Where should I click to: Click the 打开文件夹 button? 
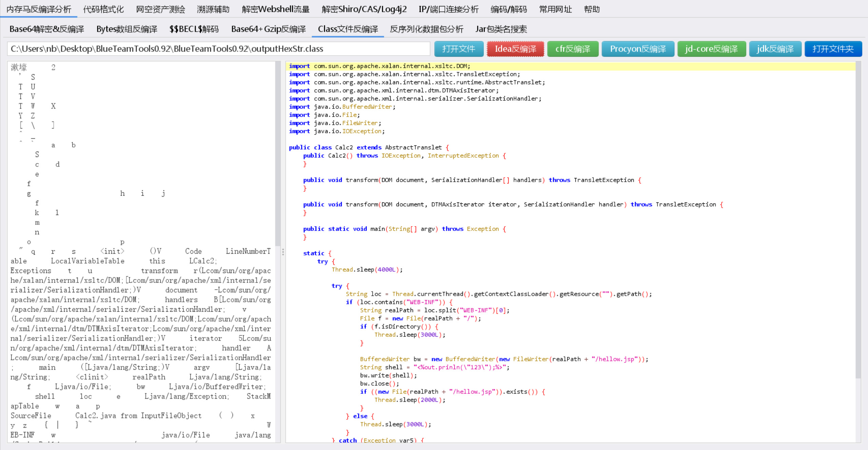[x=833, y=49]
